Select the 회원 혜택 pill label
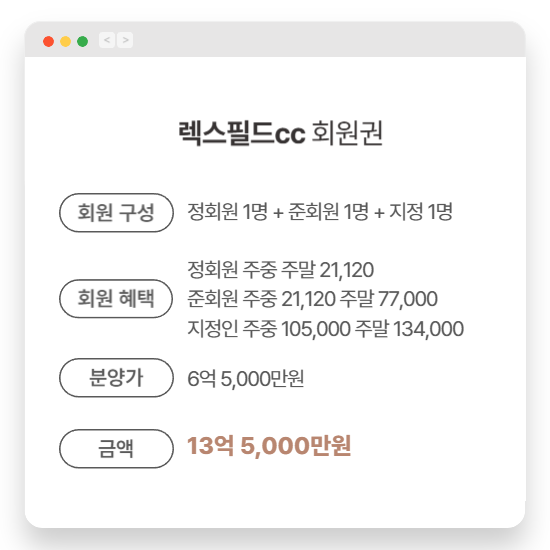The image size is (550, 550). click(x=116, y=299)
